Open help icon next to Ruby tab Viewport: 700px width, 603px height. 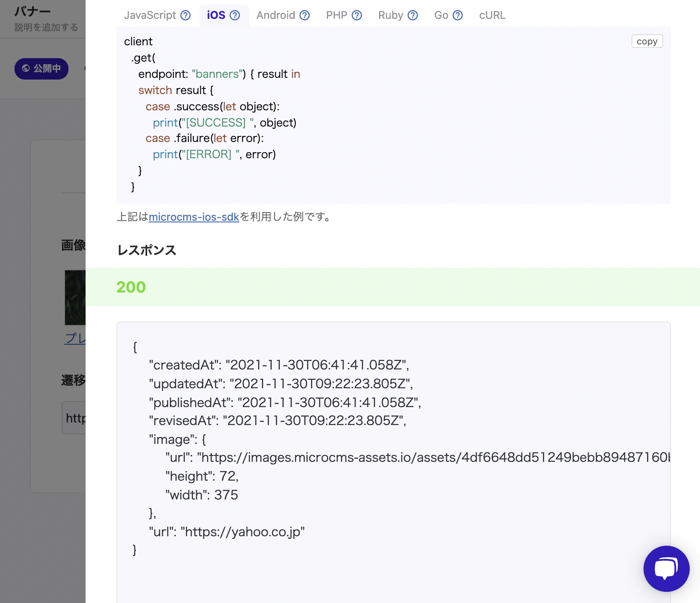413,15
